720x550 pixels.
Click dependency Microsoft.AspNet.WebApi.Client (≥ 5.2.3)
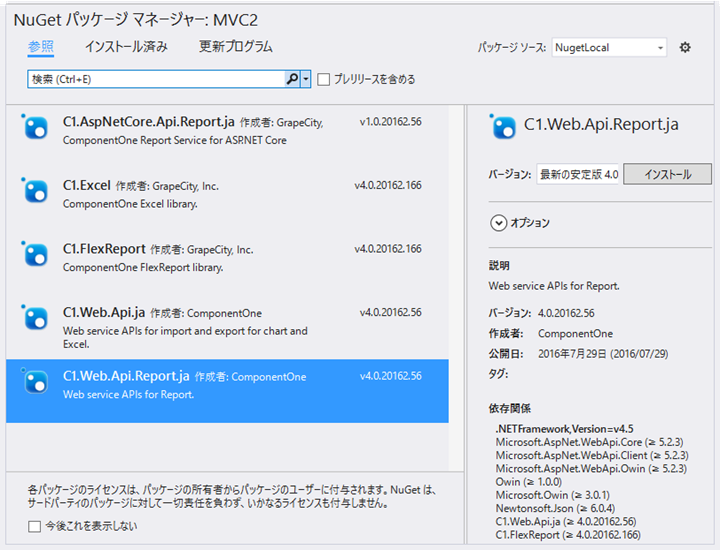[x=592, y=455]
